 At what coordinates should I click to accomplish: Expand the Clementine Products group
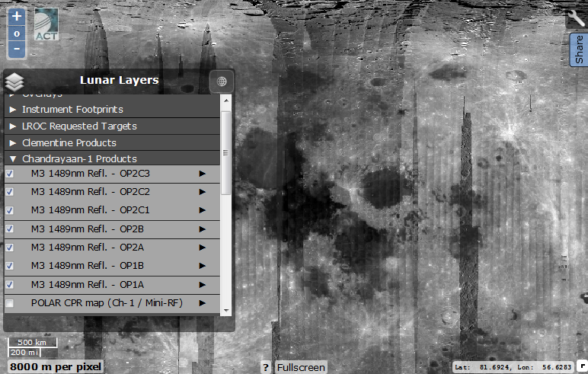pyautogui.click(x=13, y=143)
